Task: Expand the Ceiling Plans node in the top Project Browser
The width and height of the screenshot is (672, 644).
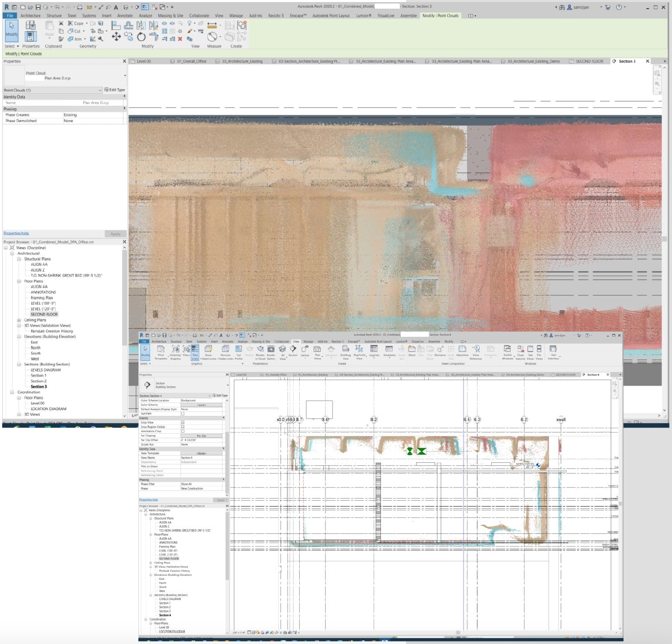Action: (19, 320)
